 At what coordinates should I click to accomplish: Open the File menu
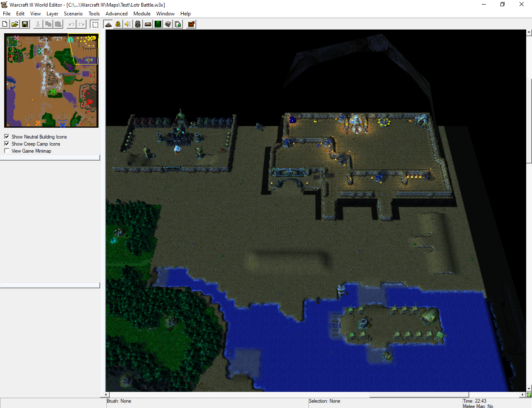pos(7,14)
